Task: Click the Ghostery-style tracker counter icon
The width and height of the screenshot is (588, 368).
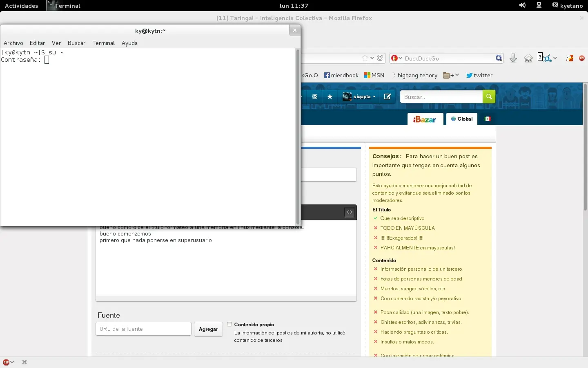Action: 545,58
